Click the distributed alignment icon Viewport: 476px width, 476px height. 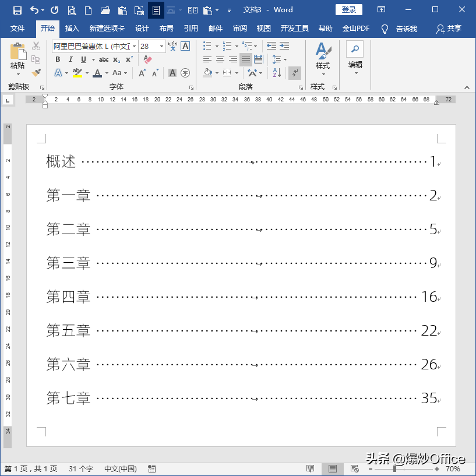[258, 59]
